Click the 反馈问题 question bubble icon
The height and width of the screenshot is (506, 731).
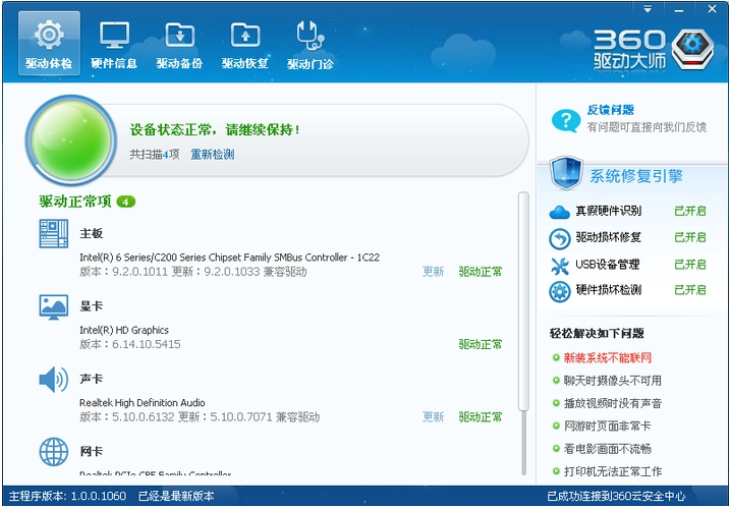pos(565,120)
